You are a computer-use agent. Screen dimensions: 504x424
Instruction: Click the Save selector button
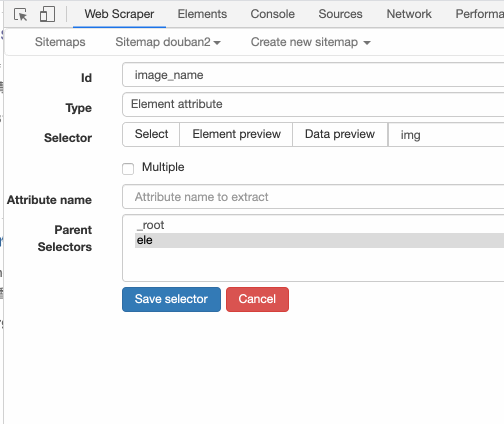tap(171, 299)
